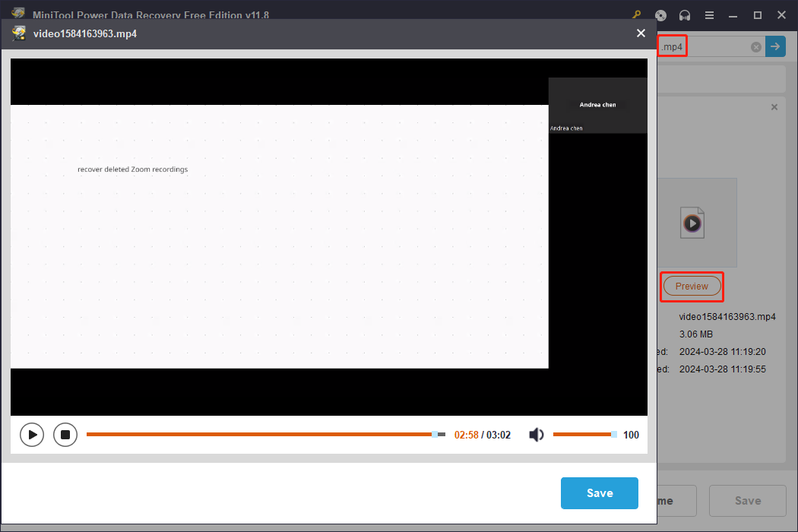Click the 02:58 elapsed time
The image size is (798, 532).
pyautogui.click(x=466, y=435)
